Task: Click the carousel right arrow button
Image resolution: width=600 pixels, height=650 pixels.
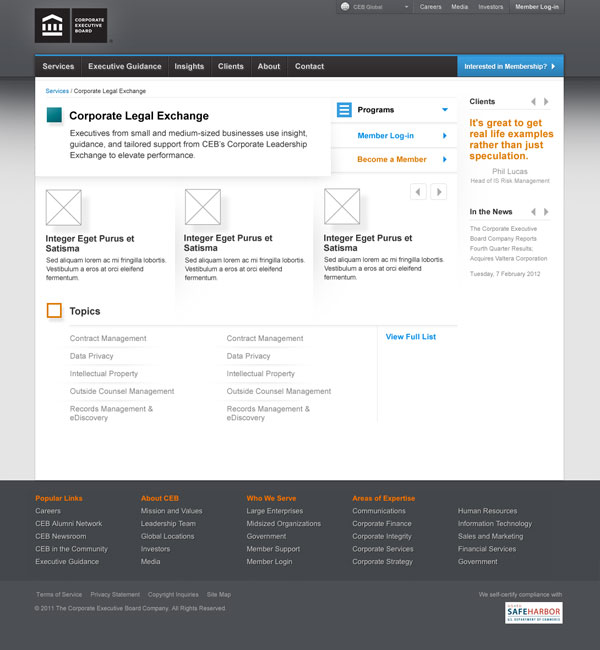Action: point(438,191)
